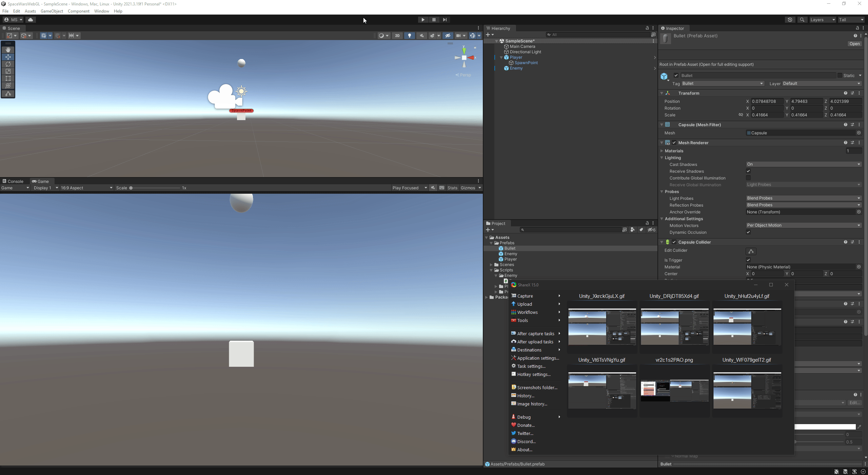Click the Open button in the Inspector
Viewport: 868px width, 475px height.
coord(854,44)
